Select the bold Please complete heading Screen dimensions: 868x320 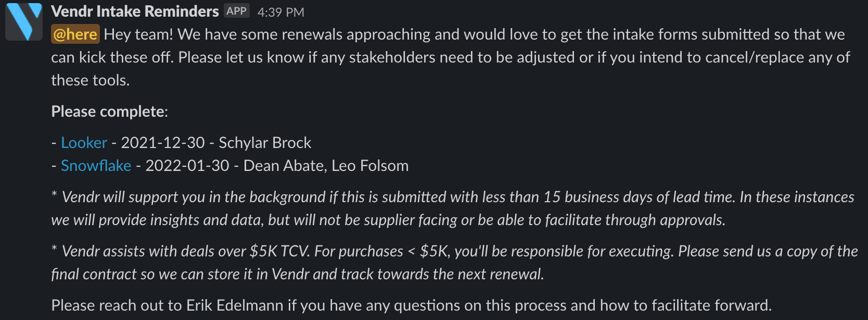[x=108, y=111]
